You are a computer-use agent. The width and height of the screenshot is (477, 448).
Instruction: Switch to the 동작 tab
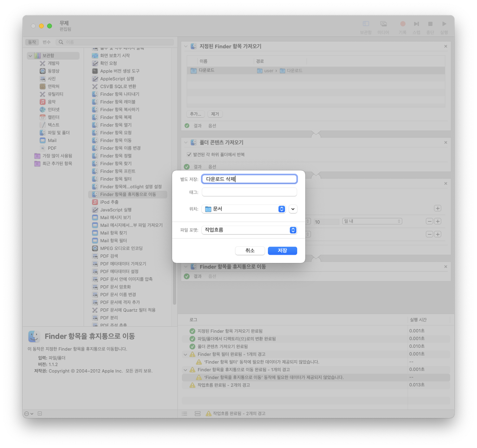tap(32, 42)
